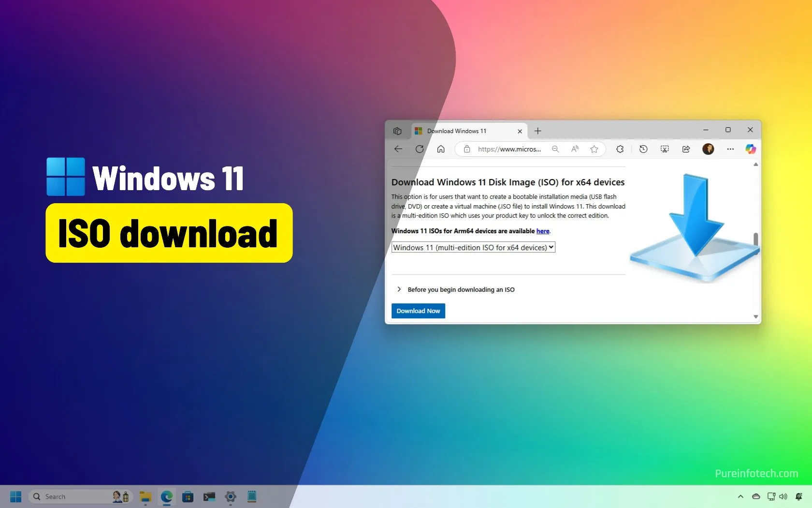812x508 pixels.
Task: Minimize the Edge browser window
Action: 706,130
